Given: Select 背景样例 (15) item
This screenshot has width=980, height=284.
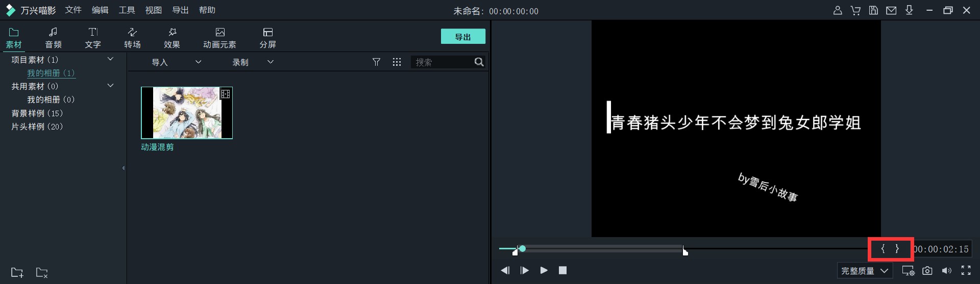Looking at the screenshot, I should tap(37, 113).
